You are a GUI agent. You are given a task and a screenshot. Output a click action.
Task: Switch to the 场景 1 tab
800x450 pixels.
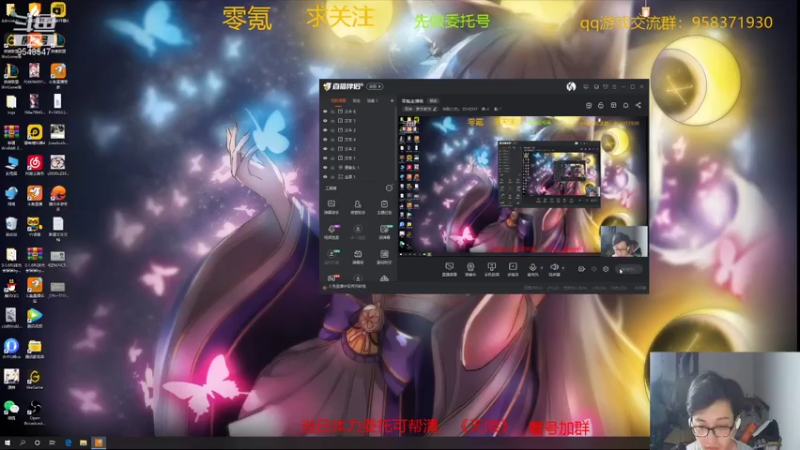pos(372,101)
